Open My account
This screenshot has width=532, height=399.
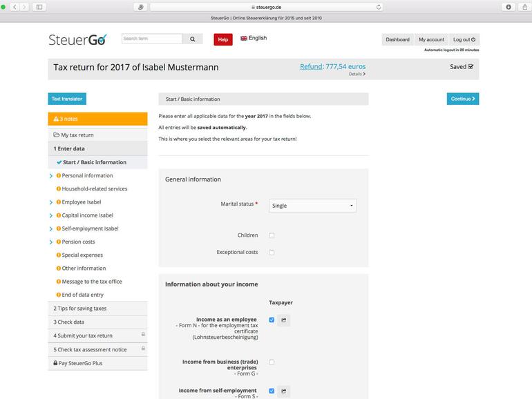point(431,39)
